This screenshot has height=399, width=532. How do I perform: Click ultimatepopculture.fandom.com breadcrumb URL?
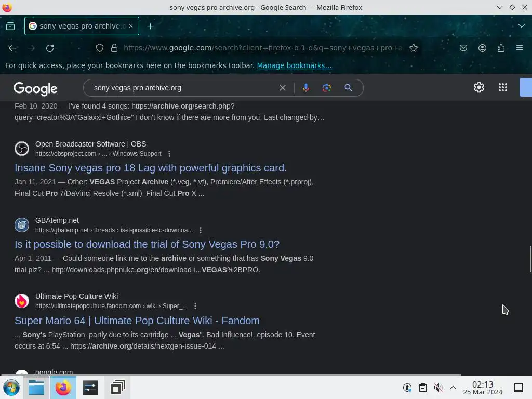(111, 306)
